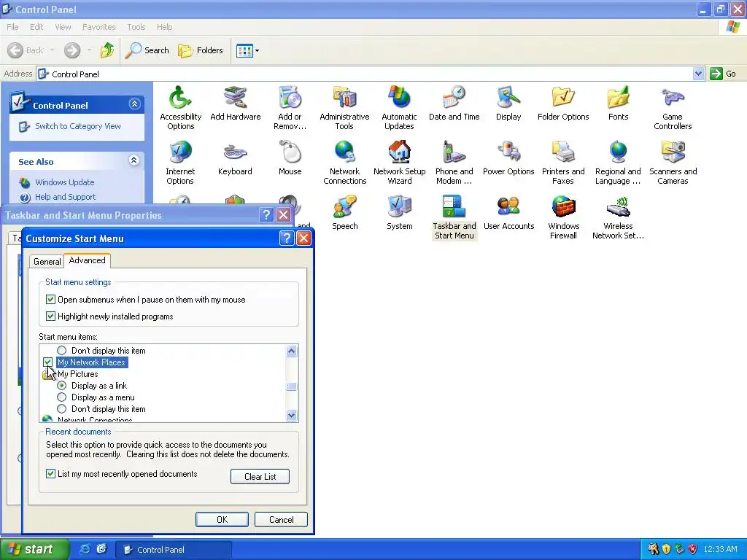Open Network Setup Wizard icon
Screen dimensions: 747x560
pos(399,163)
